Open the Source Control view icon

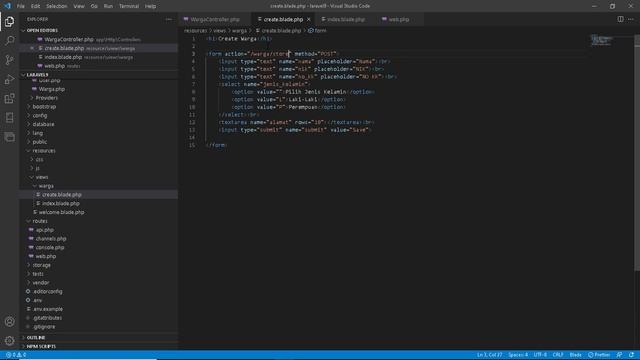click(9, 60)
